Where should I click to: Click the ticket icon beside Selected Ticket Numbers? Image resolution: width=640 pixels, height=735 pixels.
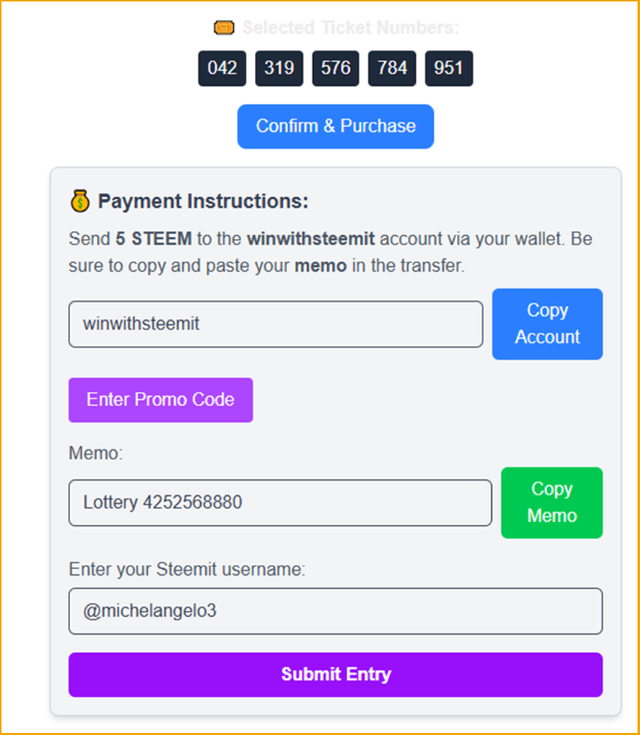click(x=224, y=28)
